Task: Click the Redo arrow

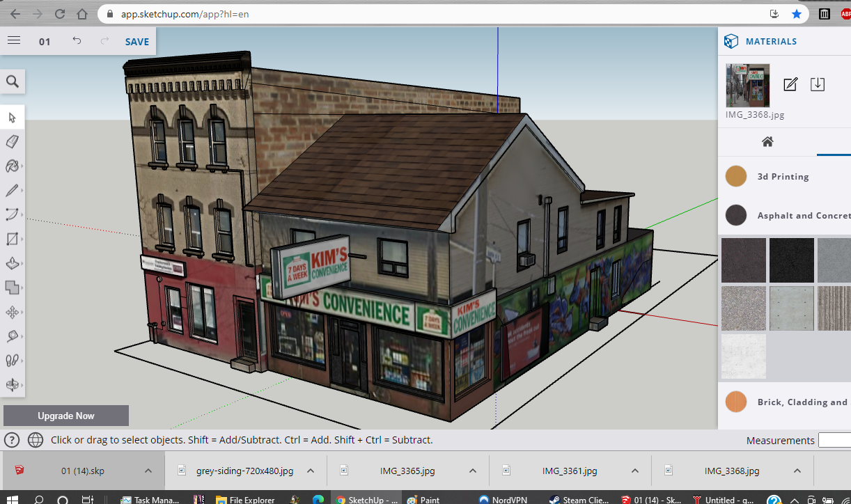Action: coord(105,41)
